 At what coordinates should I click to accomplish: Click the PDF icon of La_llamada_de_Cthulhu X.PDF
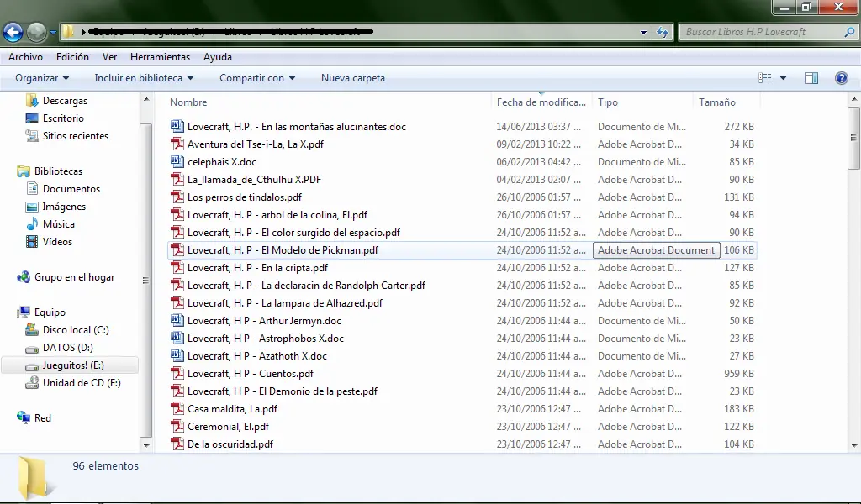(x=177, y=179)
